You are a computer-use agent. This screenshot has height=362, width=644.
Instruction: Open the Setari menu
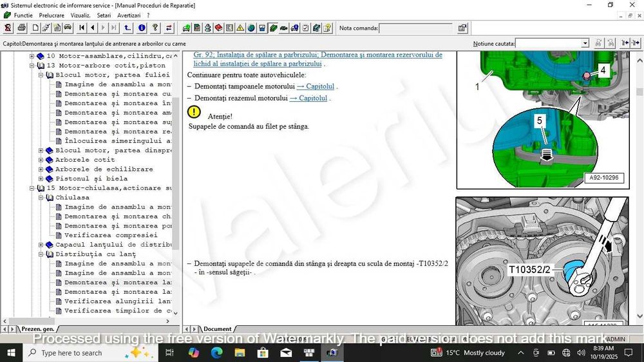point(104,15)
